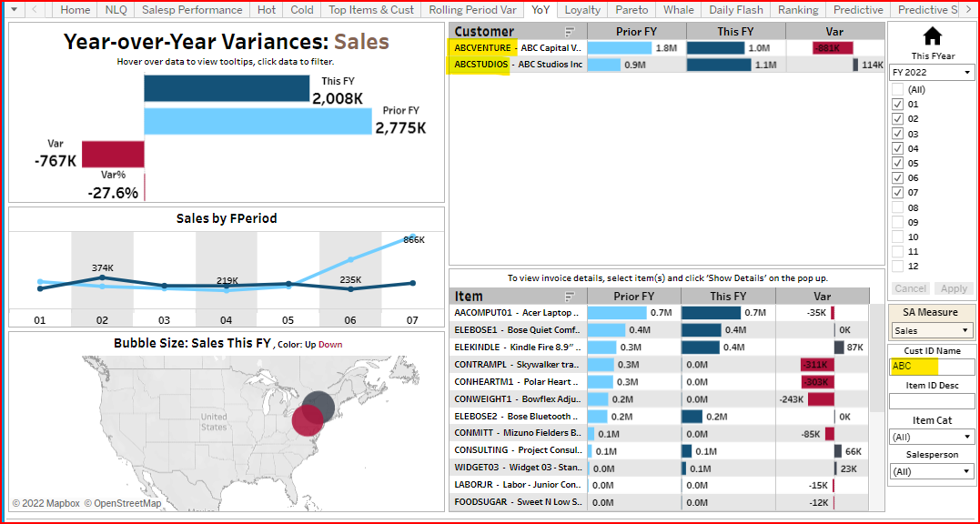Click the Item ID Desc input field
The width and height of the screenshot is (980, 524).
point(931,401)
